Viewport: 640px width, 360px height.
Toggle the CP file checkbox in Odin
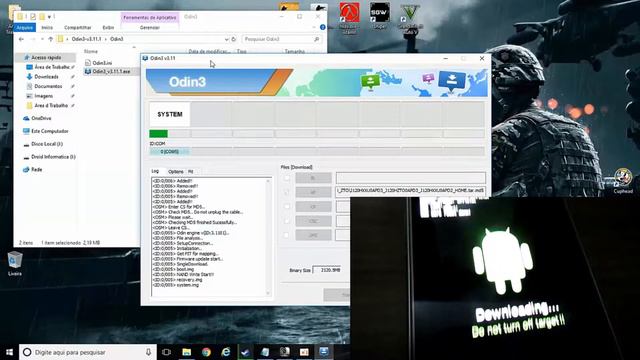click(287, 207)
